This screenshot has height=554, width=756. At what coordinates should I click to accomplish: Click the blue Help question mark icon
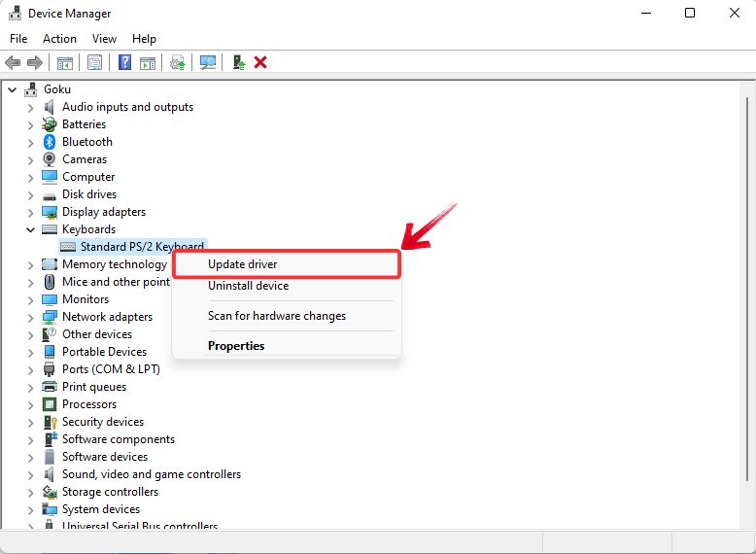click(125, 62)
